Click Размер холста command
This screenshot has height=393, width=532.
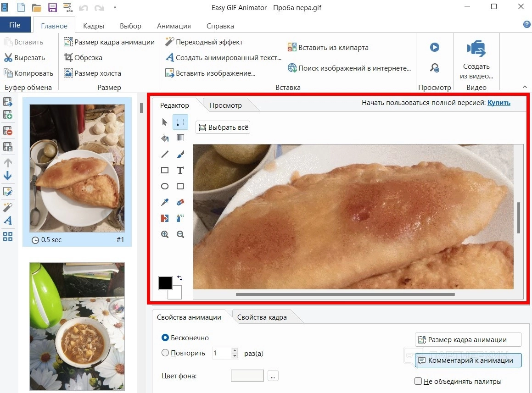click(x=92, y=73)
